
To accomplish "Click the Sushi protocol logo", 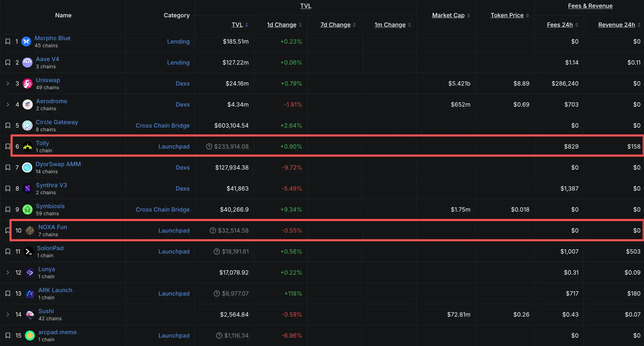I will (30, 314).
